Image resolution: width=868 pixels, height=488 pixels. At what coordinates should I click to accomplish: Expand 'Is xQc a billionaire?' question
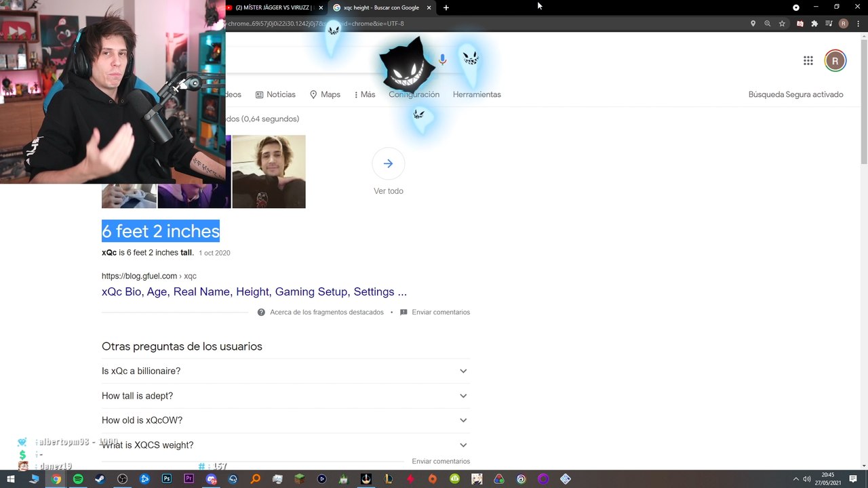point(285,371)
